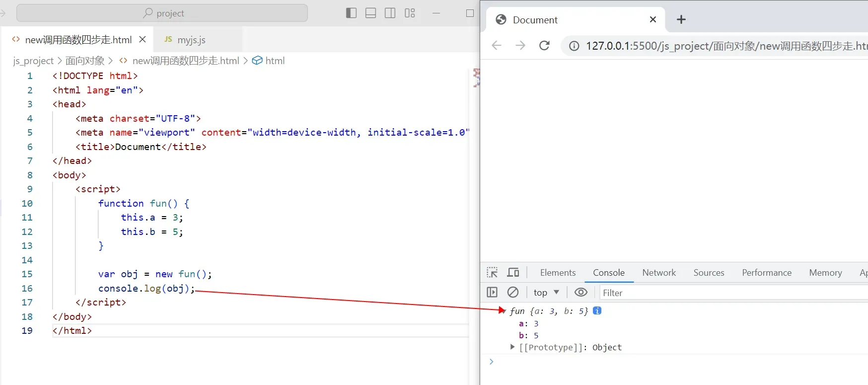
Task: Clear the console output
Action: (x=513, y=292)
